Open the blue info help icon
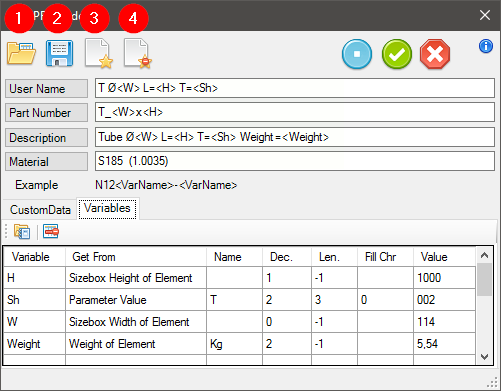The height and width of the screenshot is (392, 502). (486, 46)
